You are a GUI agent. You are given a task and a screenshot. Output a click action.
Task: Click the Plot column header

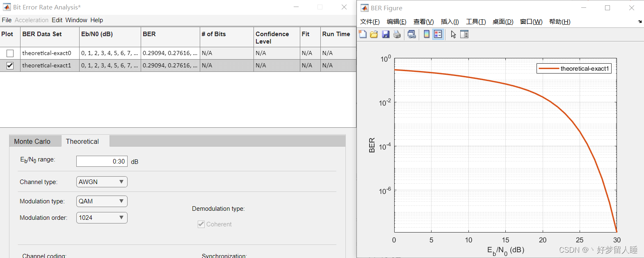tap(10, 37)
